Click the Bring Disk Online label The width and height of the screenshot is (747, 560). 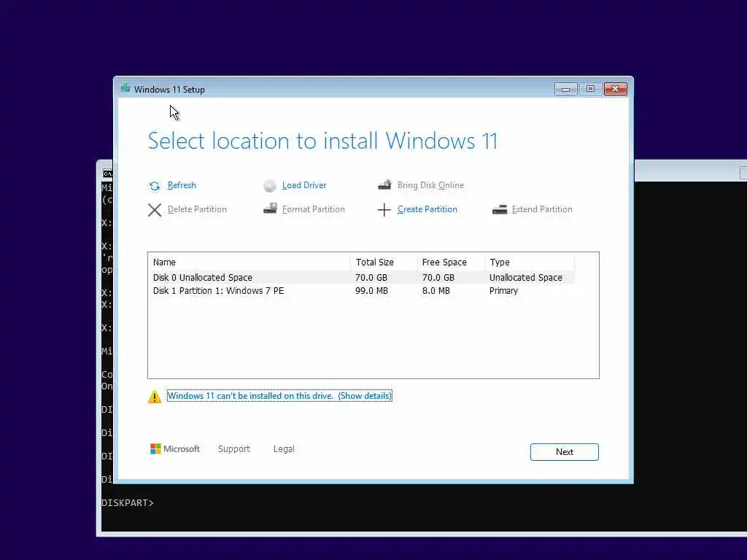coord(430,185)
